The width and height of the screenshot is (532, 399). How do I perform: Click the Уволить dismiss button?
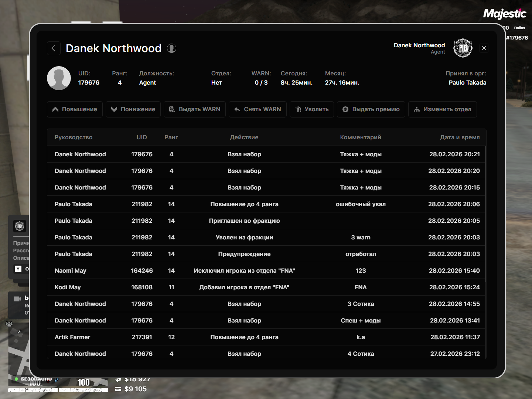coord(311,109)
